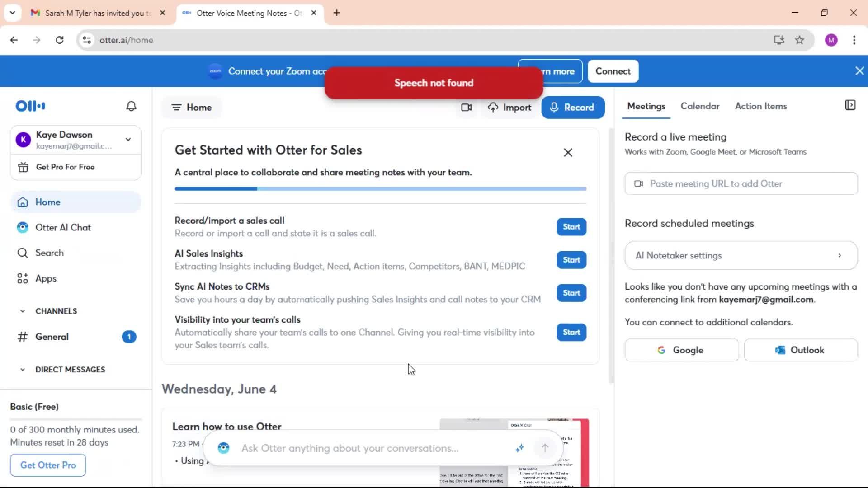The width and height of the screenshot is (868, 488).
Task: Open Otter AI Chat
Action: coord(75,228)
